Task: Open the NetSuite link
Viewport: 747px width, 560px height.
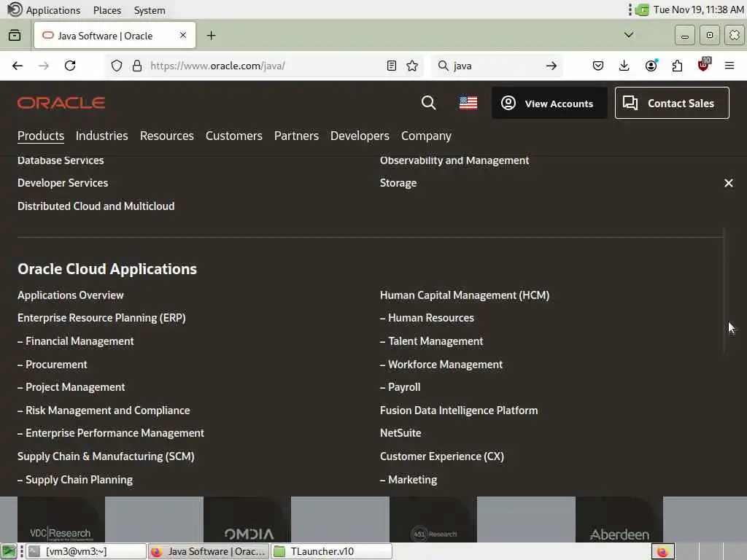Action: 400,433
